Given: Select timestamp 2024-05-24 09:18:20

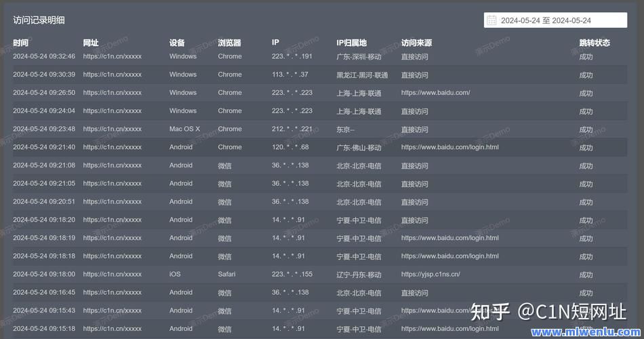Looking at the screenshot, I should point(44,220).
